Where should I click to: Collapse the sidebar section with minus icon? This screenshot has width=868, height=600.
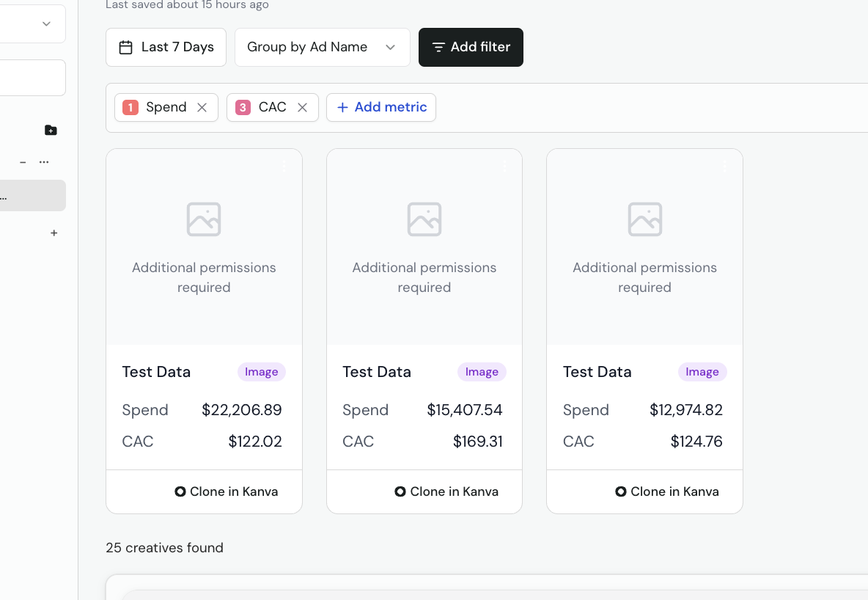click(x=23, y=162)
